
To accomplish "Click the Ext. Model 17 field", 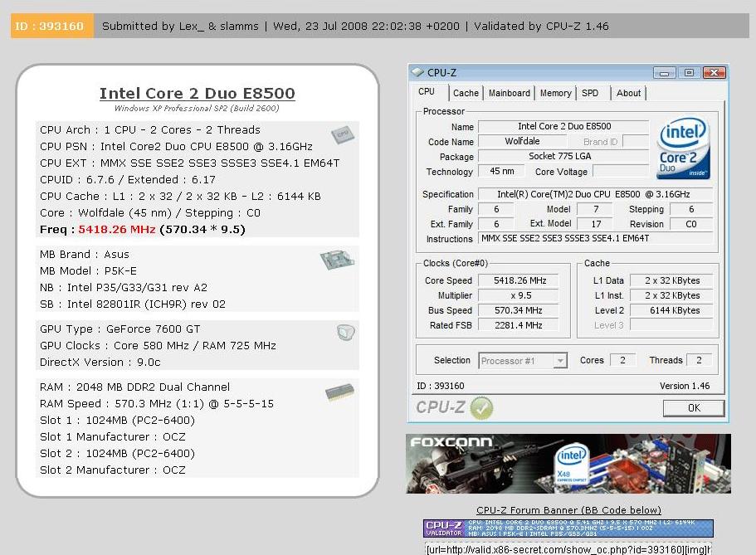I will (x=596, y=224).
